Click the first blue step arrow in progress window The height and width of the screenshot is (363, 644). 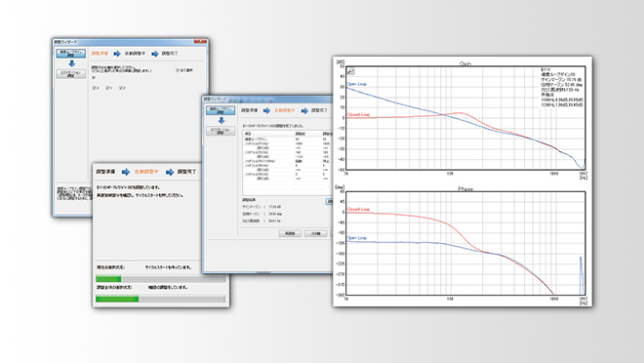tap(126, 172)
